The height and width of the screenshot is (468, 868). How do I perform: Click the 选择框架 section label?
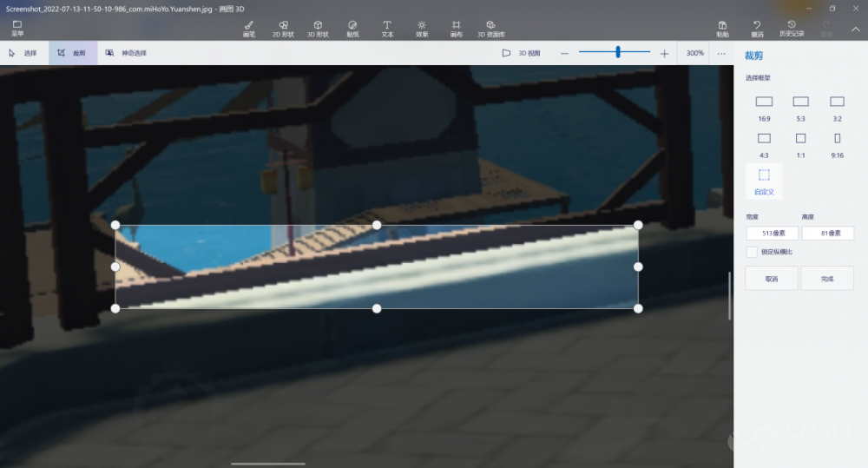(758, 78)
